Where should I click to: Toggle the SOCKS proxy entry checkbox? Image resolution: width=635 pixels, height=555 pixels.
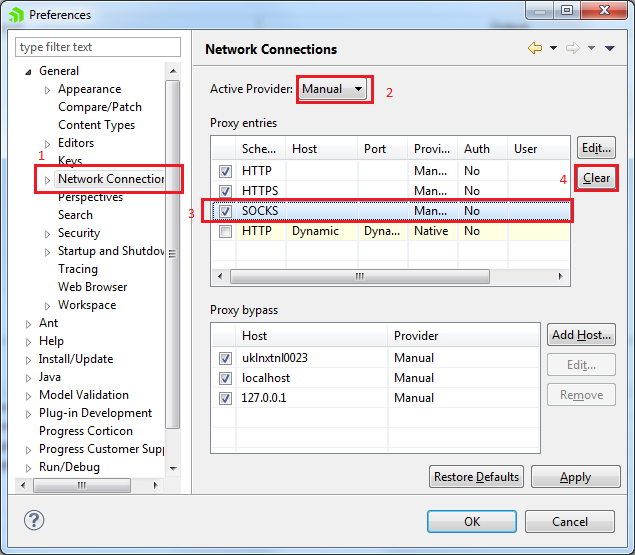(x=225, y=211)
